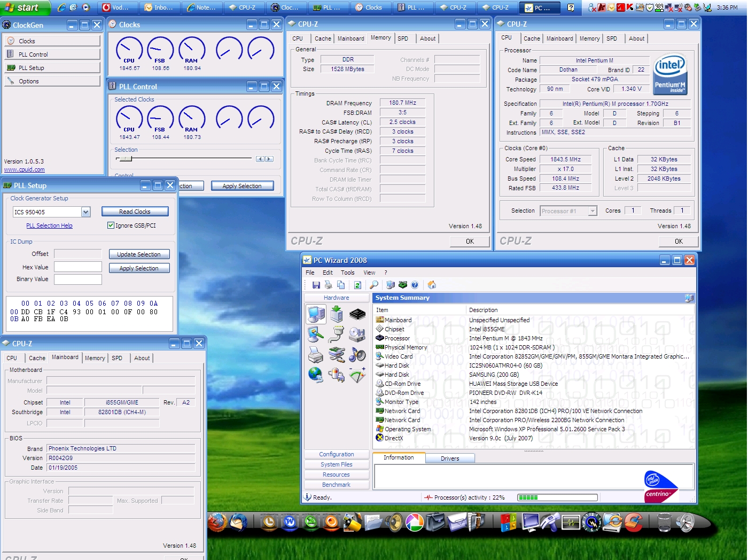Click left arrow of PLL Control selection slider
This screenshot has width=748, height=560.
tap(260, 159)
